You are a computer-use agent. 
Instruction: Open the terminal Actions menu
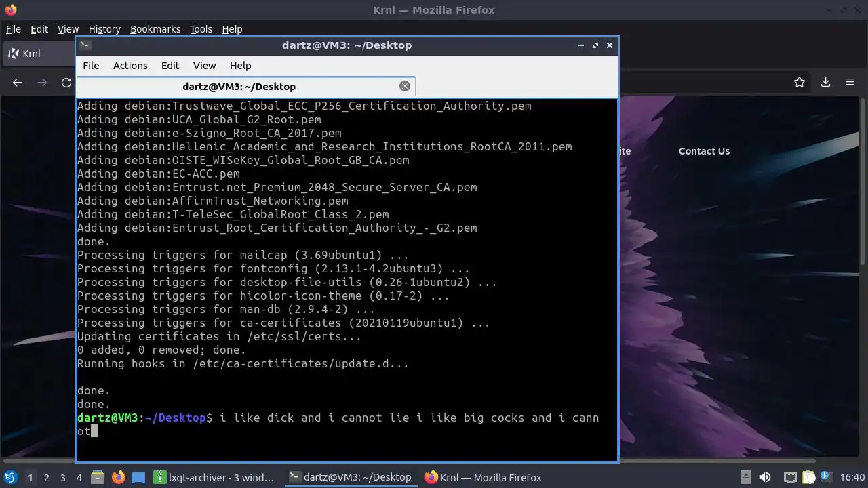tap(130, 66)
